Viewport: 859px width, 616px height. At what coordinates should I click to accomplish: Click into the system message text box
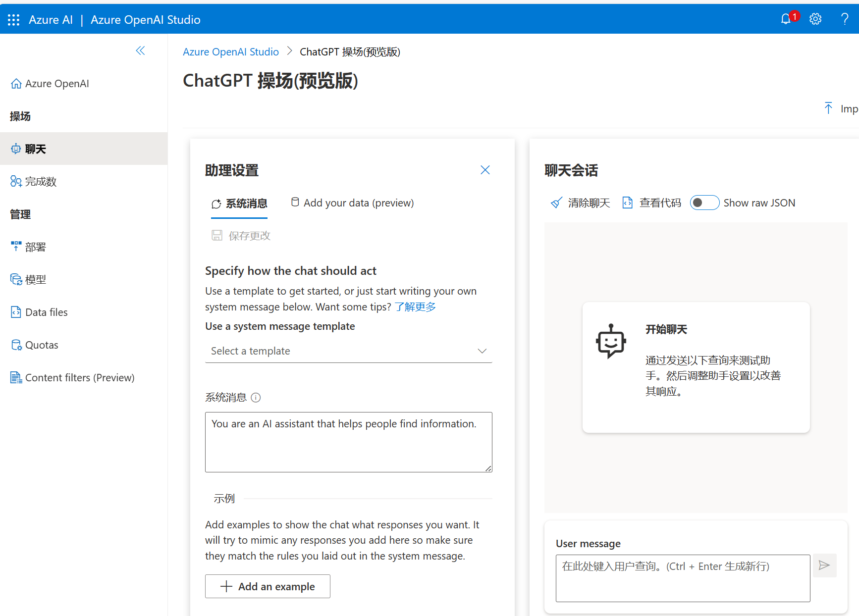click(x=349, y=442)
